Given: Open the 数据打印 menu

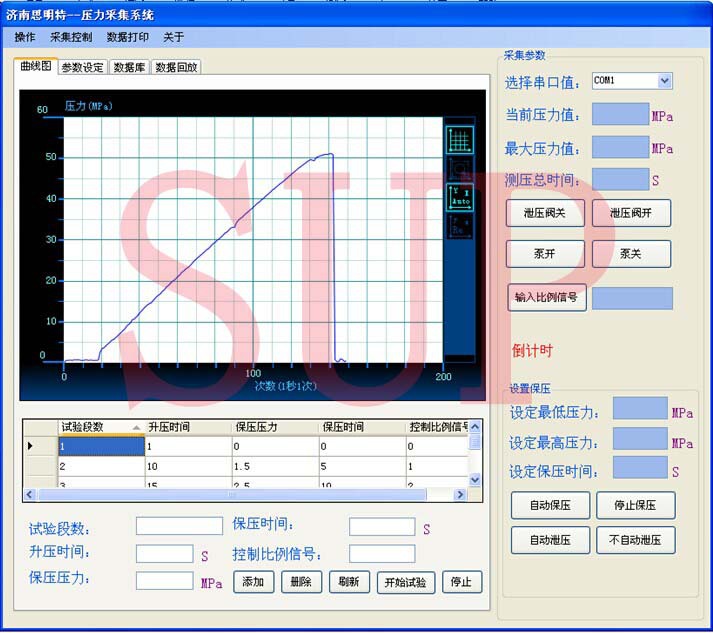Looking at the screenshot, I should coord(128,37).
